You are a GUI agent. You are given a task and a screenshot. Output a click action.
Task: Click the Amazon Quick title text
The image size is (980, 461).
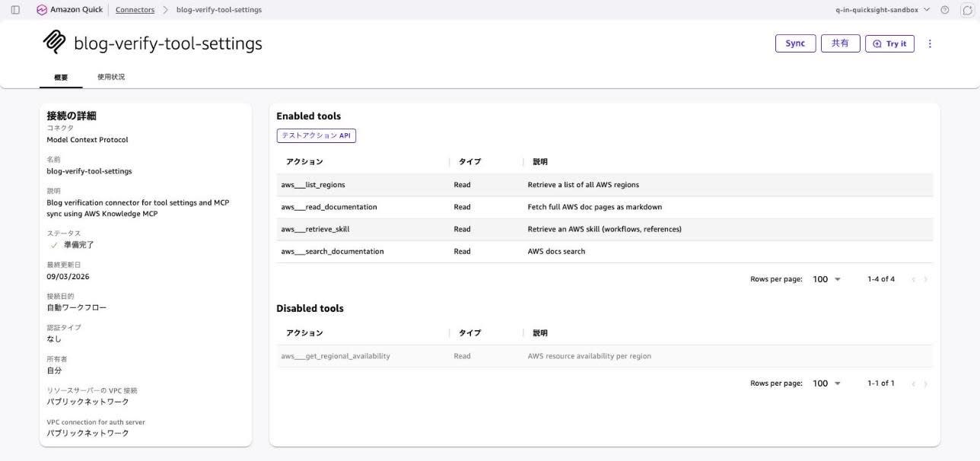(77, 10)
